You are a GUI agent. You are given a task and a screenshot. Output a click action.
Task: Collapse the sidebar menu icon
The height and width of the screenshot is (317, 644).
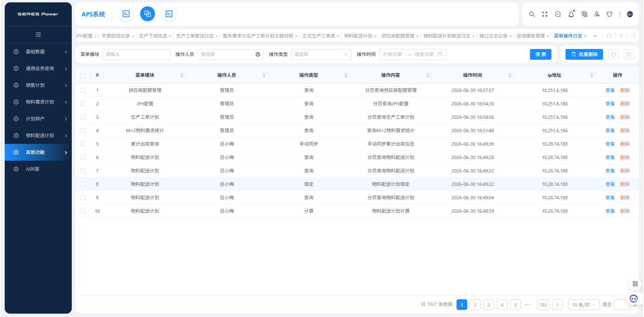(38, 35)
